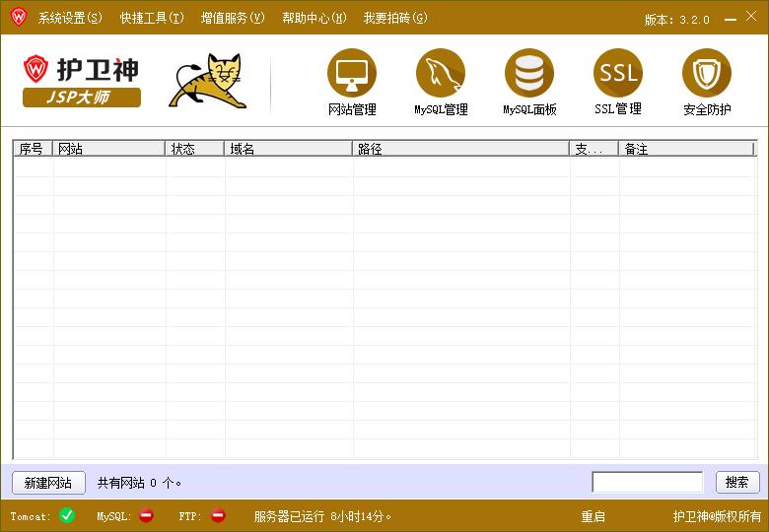Click the red MySQL status stop icon
Image resolution: width=769 pixels, height=532 pixels.
146,515
